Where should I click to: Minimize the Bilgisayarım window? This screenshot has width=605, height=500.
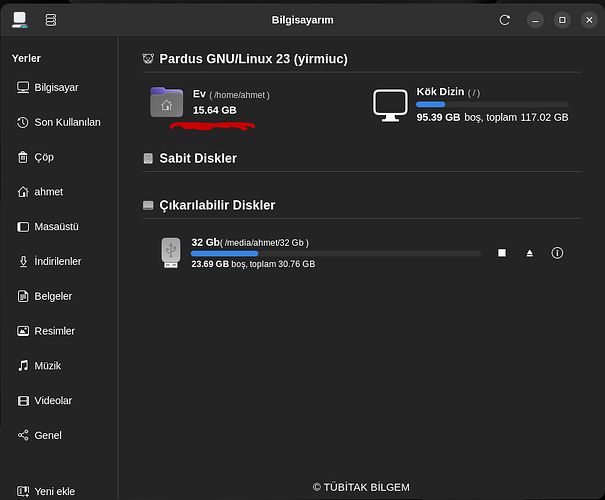[x=535, y=20]
